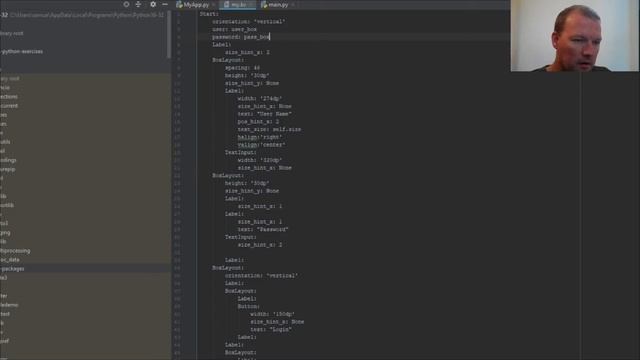Select the multiprocessing folder in tree

(16, 251)
